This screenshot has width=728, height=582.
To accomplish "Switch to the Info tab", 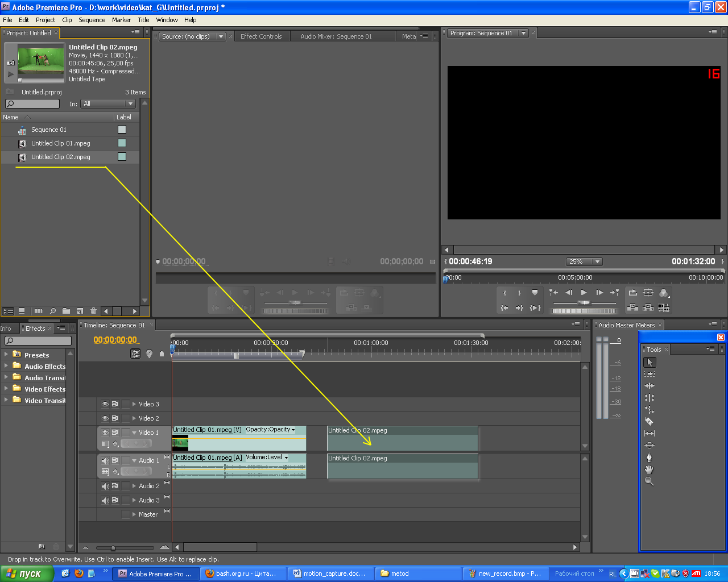I will (x=6, y=329).
